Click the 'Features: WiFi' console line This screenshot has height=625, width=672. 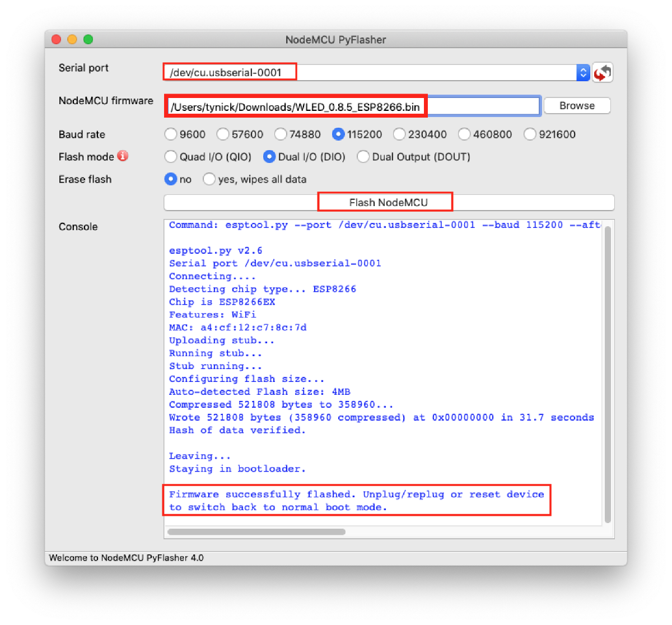pos(213,315)
